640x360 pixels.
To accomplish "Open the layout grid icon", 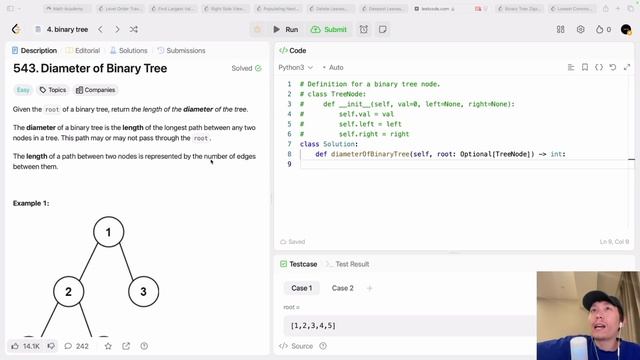I will point(560,29).
